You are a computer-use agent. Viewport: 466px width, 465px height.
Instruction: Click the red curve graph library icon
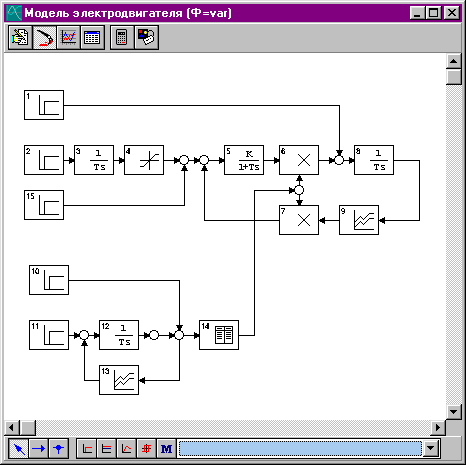click(126, 449)
